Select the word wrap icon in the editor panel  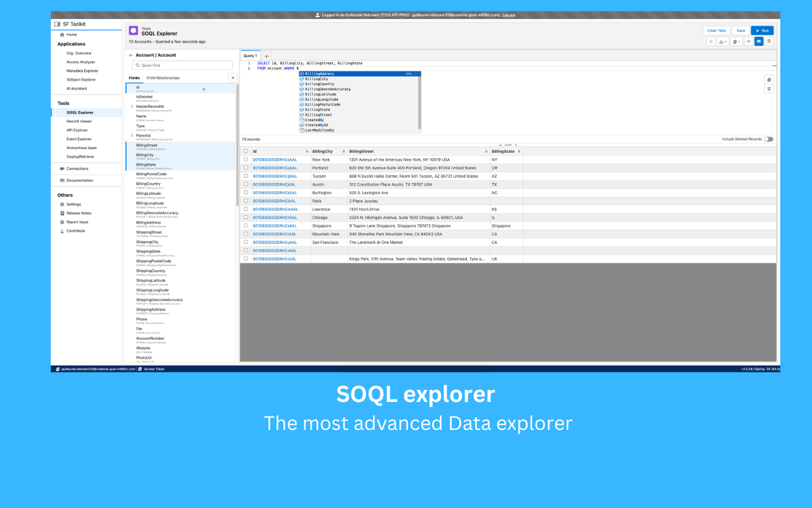769,88
